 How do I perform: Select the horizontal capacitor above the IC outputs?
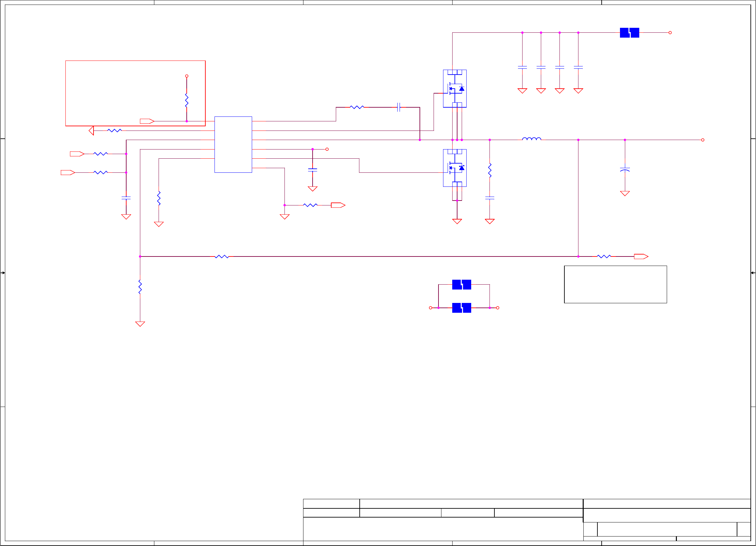[x=398, y=107]
